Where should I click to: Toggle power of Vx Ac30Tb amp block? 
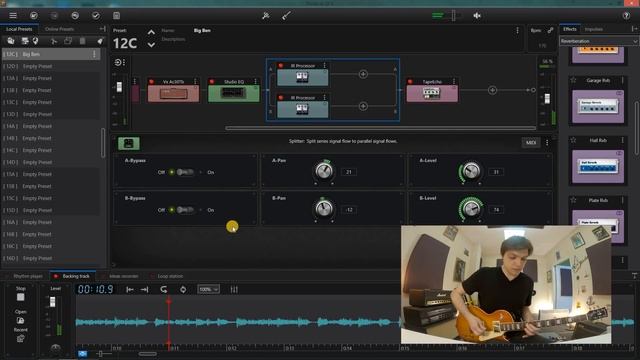tap(151, 82)
